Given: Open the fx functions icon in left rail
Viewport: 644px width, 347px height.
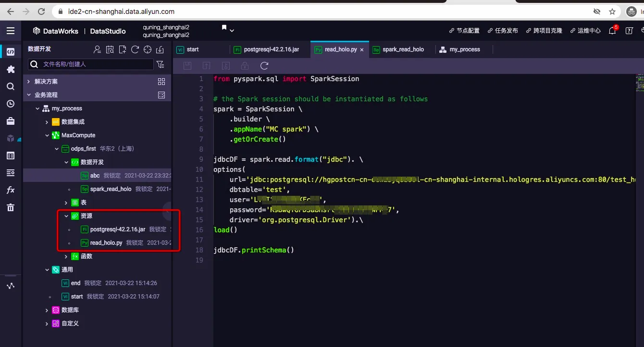Looking at the screenshot, I should tap(11, 190).
